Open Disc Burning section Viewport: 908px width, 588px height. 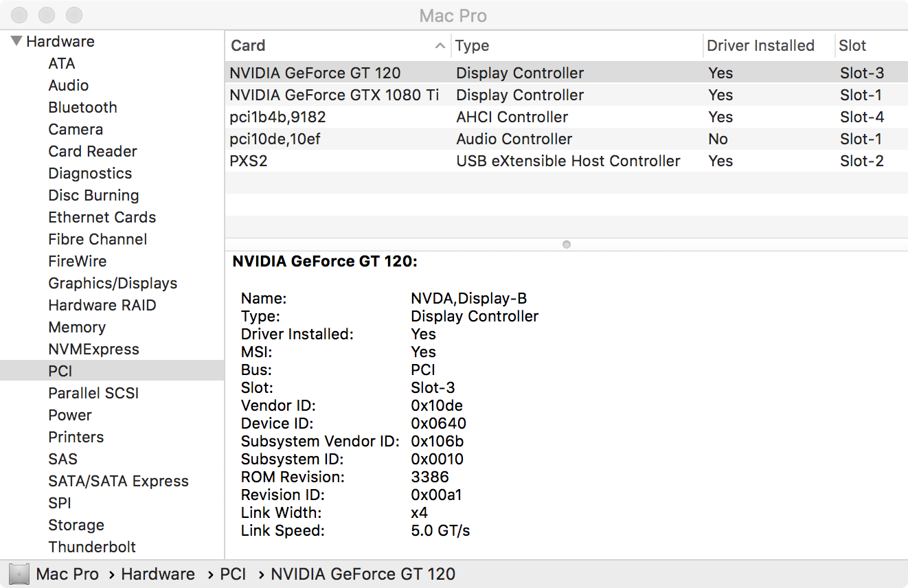coord(93,195)
